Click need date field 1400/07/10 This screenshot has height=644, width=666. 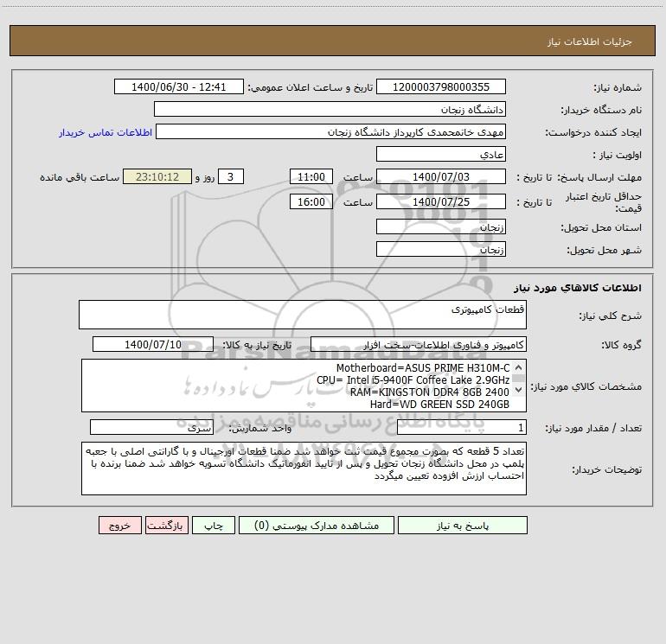tap(153, 344)
